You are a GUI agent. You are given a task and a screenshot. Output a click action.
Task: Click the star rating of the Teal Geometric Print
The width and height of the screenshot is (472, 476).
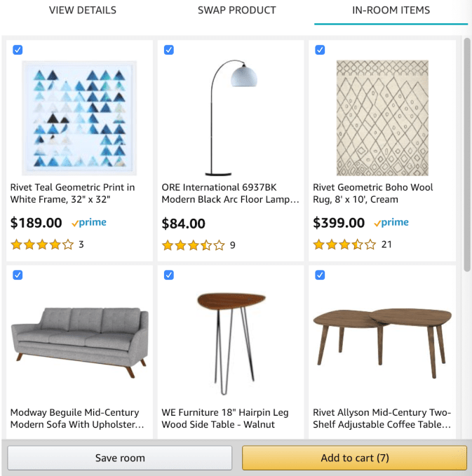tap(42, 245)
